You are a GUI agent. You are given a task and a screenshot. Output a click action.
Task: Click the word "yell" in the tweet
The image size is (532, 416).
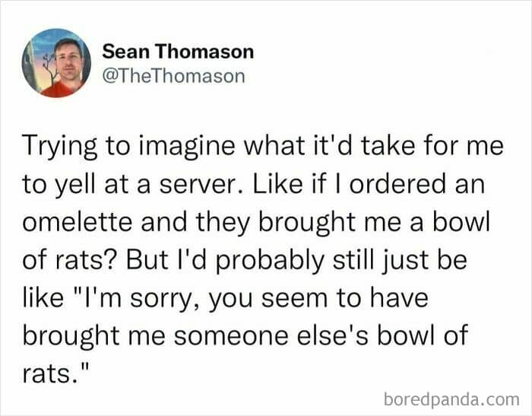coord(81,182)
